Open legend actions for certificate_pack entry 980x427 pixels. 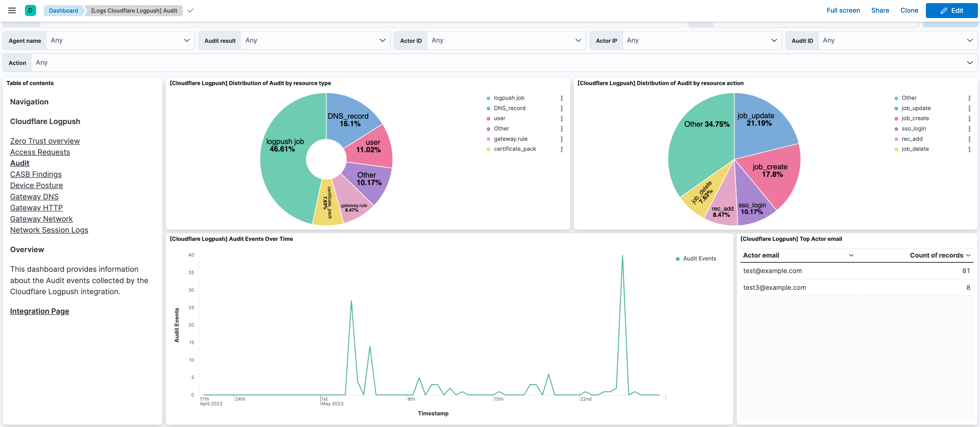coord(561,150)
